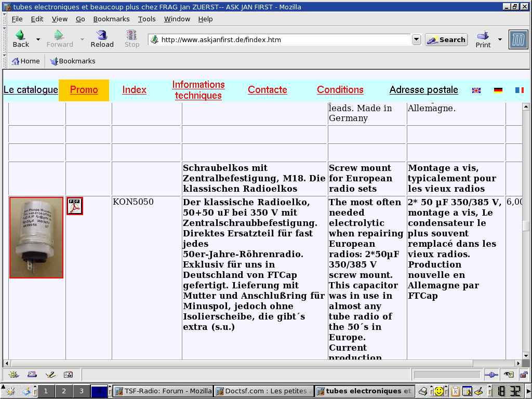Toggle the online/offline connection icon

click(x=491, y=375)
